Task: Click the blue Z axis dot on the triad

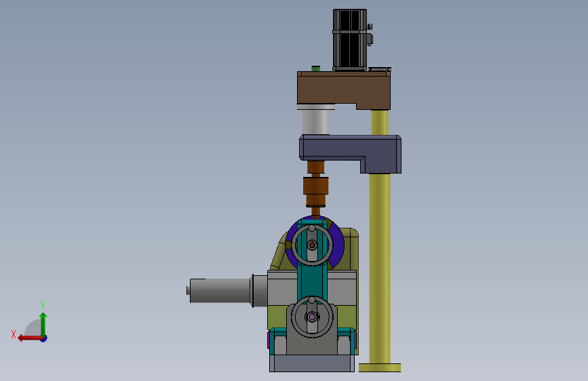Action: click(44, 339)
